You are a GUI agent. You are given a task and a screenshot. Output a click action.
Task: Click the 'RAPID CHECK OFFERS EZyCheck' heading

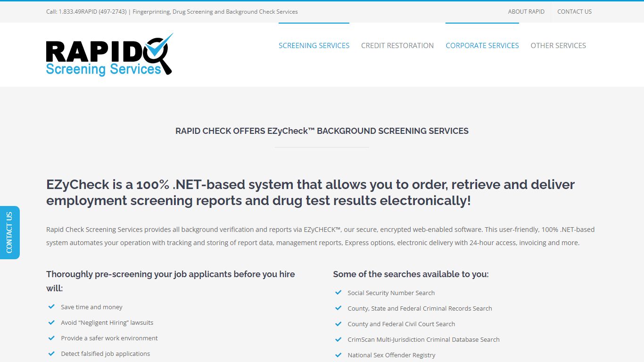322,131
